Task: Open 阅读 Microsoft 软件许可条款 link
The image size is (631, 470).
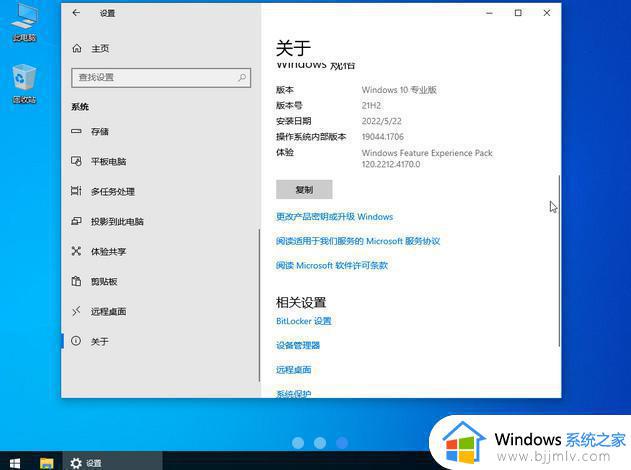Action: (x=331, y=265)
